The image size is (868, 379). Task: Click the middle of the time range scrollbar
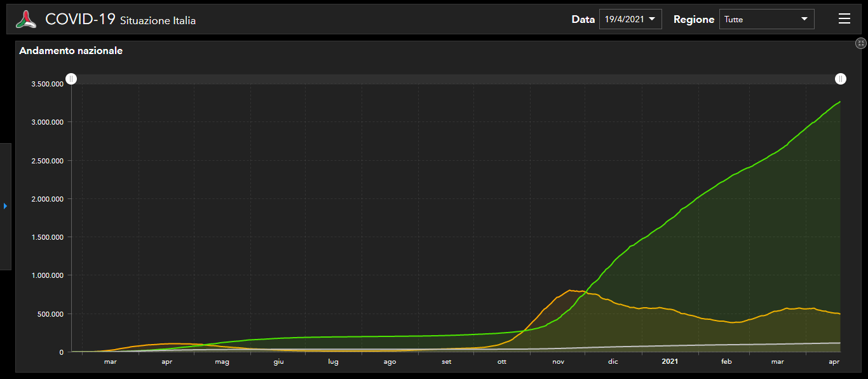(456, 79)
